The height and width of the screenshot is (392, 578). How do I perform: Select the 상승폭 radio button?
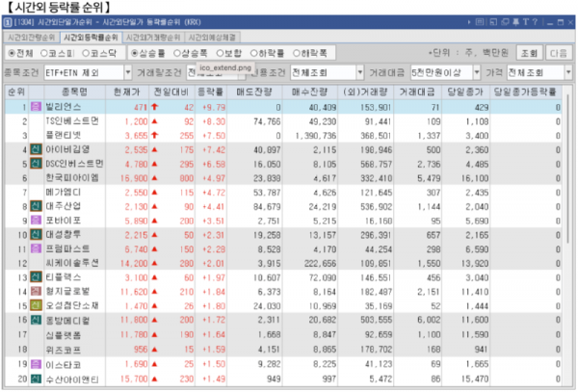click(177, 53)
